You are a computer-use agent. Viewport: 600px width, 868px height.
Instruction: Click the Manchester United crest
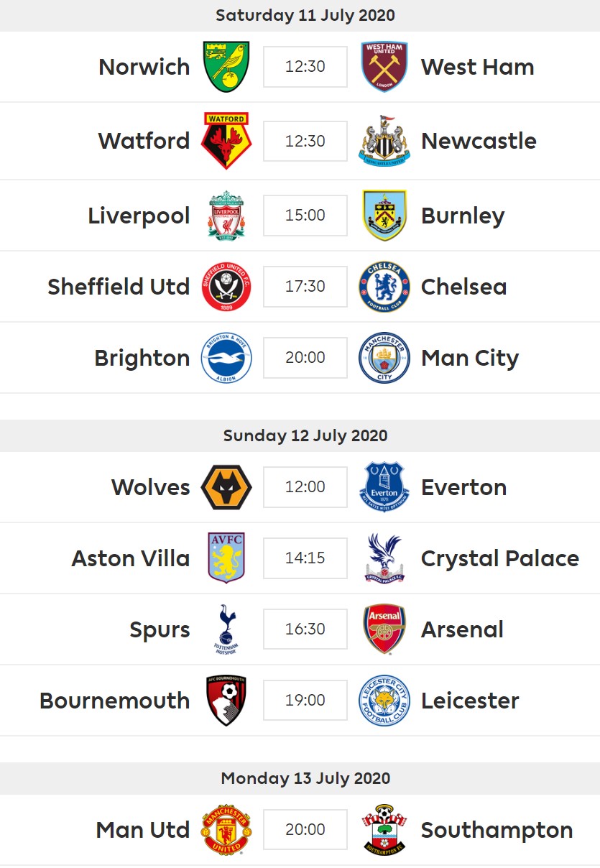(226, 829)
